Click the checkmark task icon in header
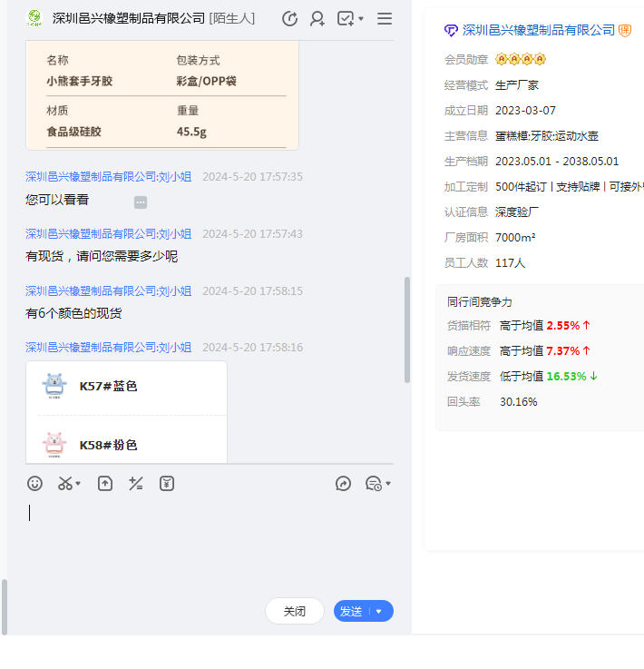 tap(345, 18)
